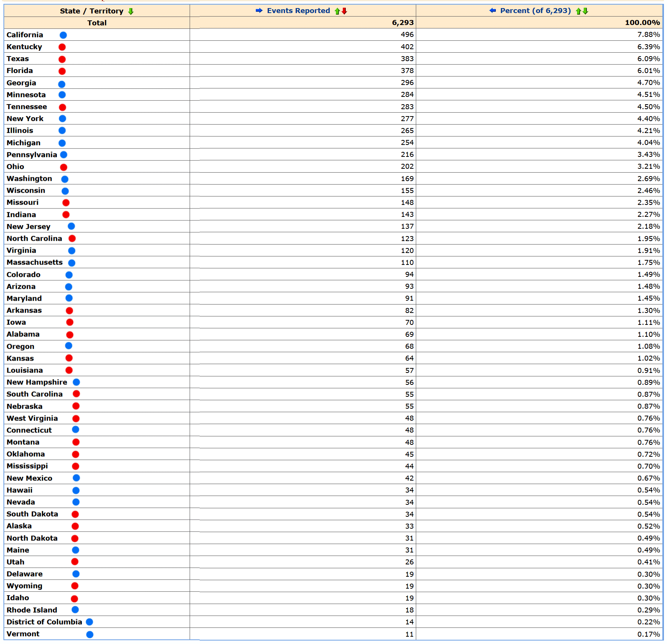Click the red dot next to Wyoming
Screen dimensions: 667x644
(x=75, y=586)
